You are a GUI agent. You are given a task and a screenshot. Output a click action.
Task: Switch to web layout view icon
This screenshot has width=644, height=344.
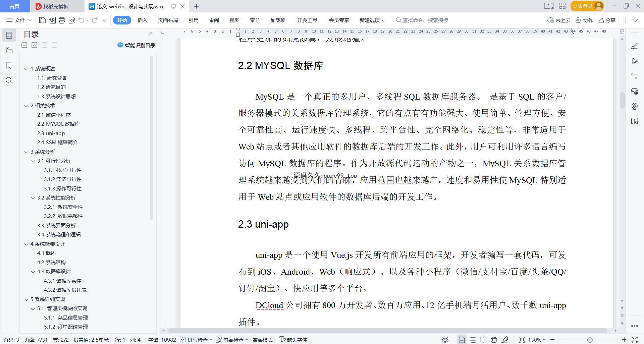[494, 340]
